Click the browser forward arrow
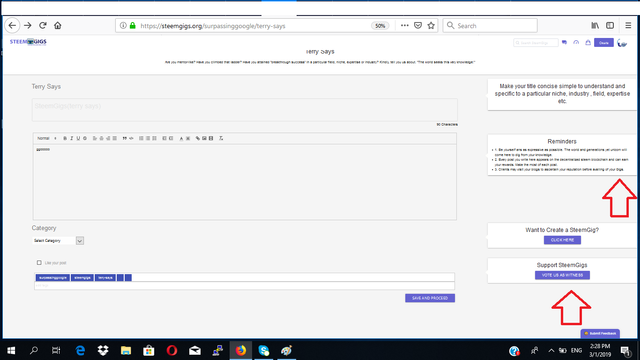This screenshot has width=640, height=360. (28, 25)
